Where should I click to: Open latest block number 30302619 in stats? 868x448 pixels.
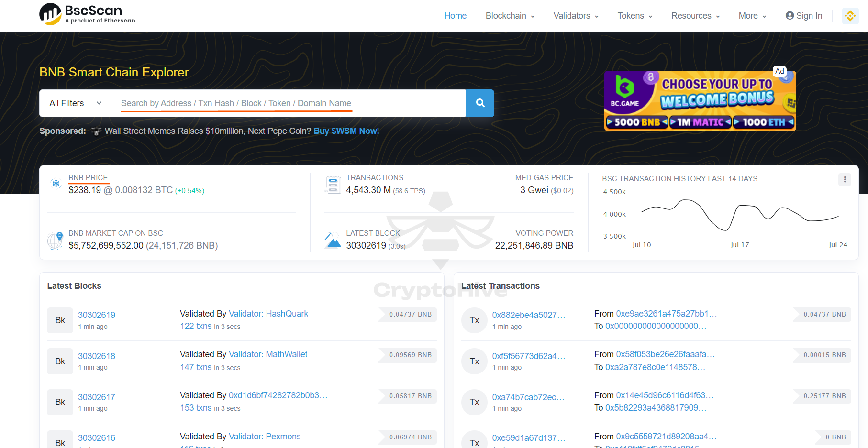tap(366, 245)
